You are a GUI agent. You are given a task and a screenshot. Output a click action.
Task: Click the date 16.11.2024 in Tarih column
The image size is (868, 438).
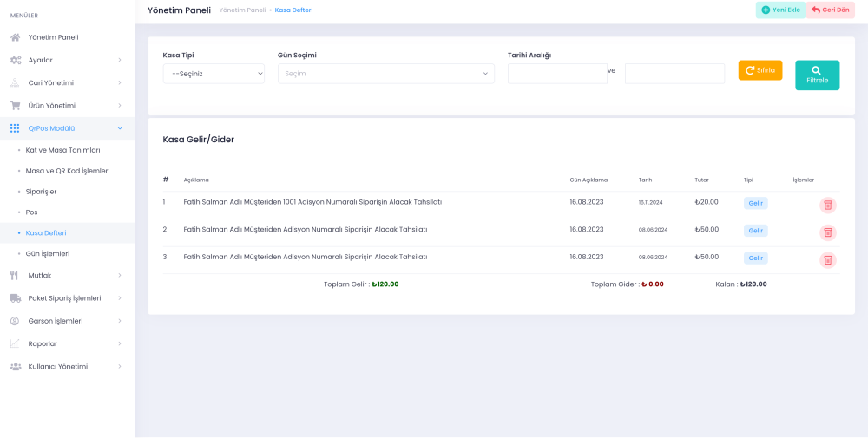coord(650,202)
